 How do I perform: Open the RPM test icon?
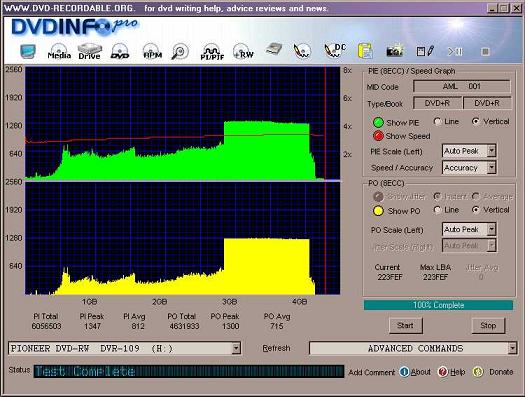pos(152,51)
